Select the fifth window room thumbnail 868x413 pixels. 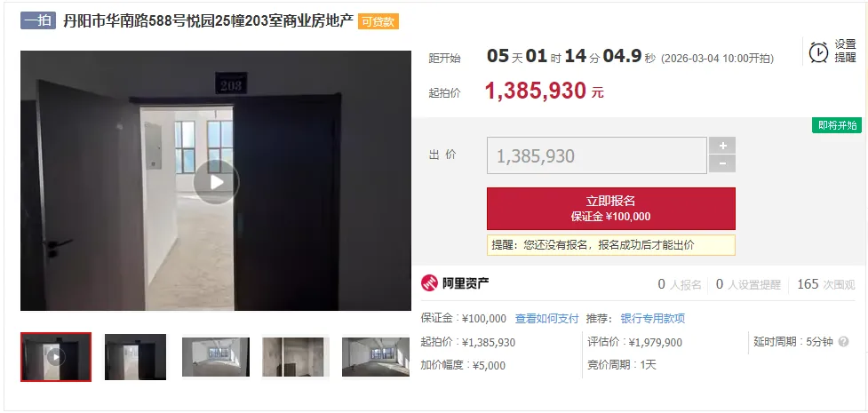click(375, 356)
